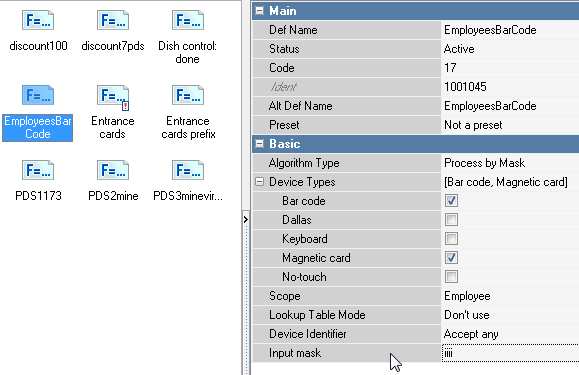
Task: Select the PDS1173 formula icon
Action: tap(38, 171)
